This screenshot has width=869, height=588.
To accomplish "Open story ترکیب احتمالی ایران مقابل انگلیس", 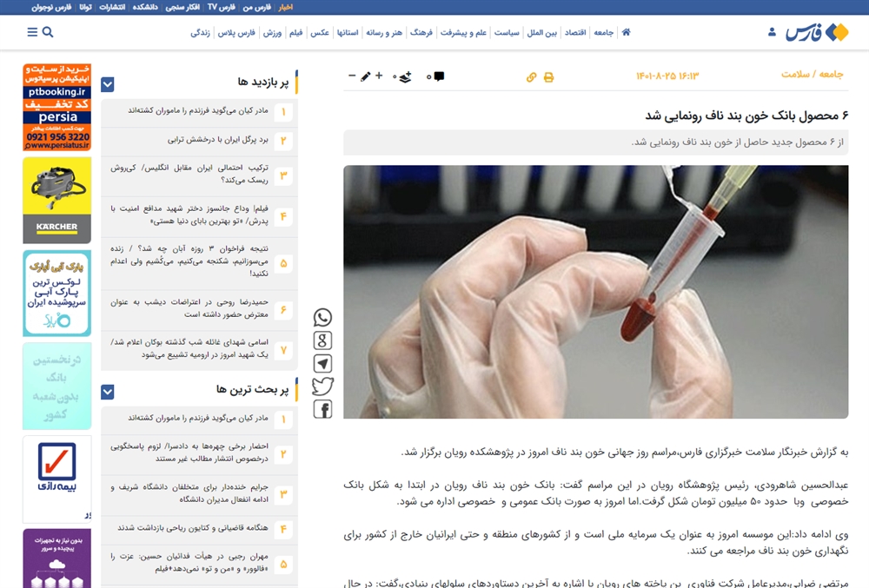I will (189, 174).
